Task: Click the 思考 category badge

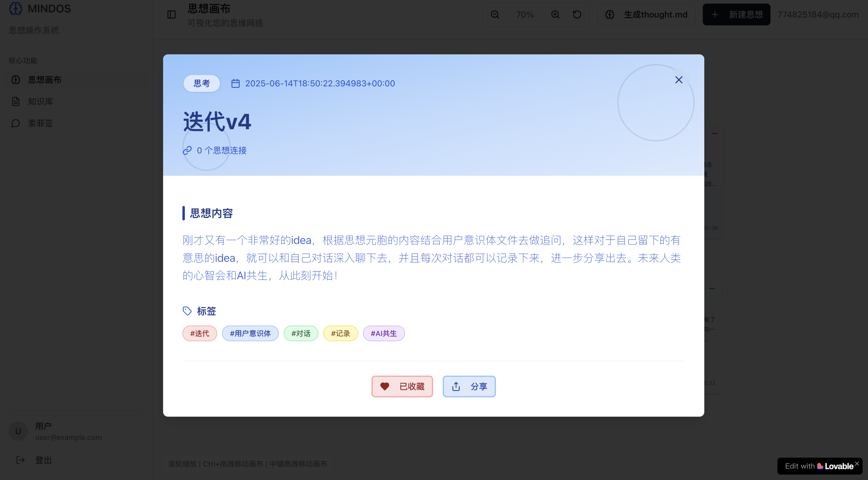Action: click(201, 83)
